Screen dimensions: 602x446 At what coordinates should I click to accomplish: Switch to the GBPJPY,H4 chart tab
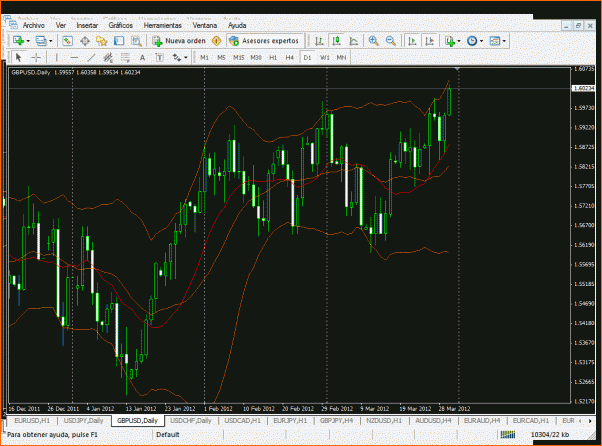(336, 421)
